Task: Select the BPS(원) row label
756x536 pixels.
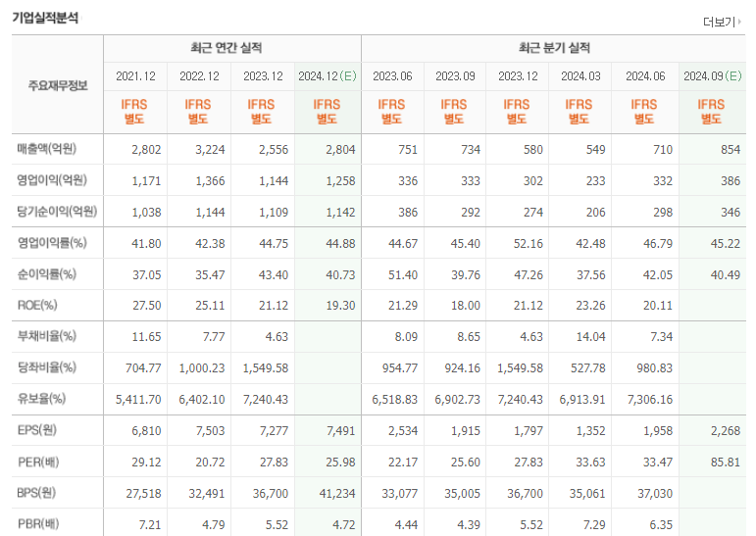Action: [x=36, y=493]
